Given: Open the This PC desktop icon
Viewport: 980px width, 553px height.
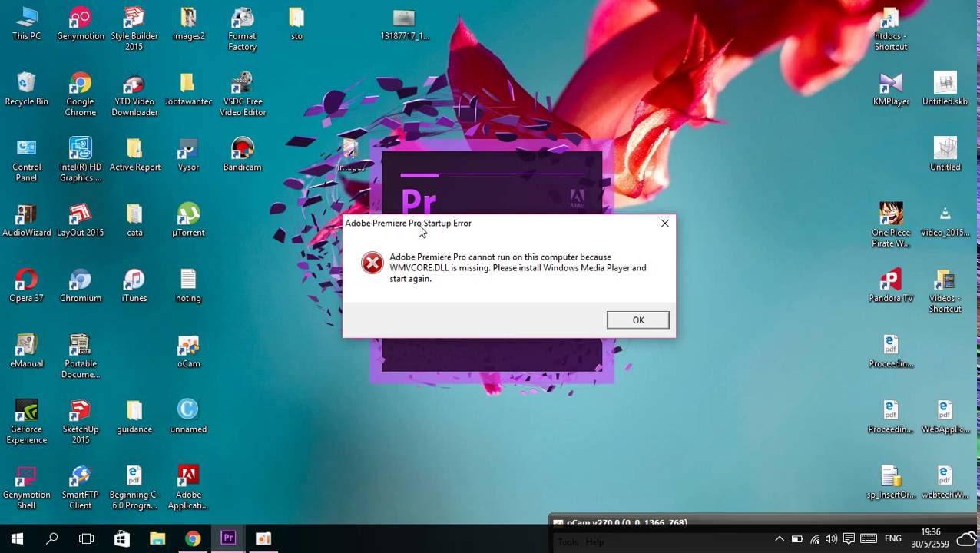Looking at the screenshot, I should click(x=27, y=24).
